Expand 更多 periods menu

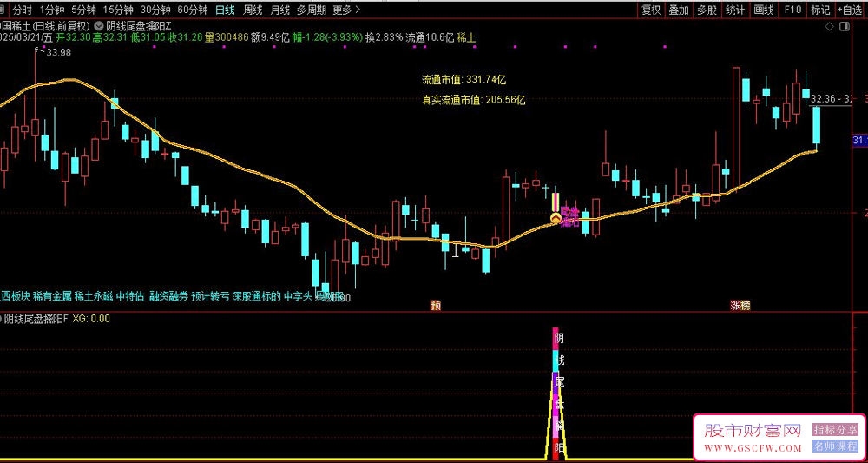(x=346, y=10)
